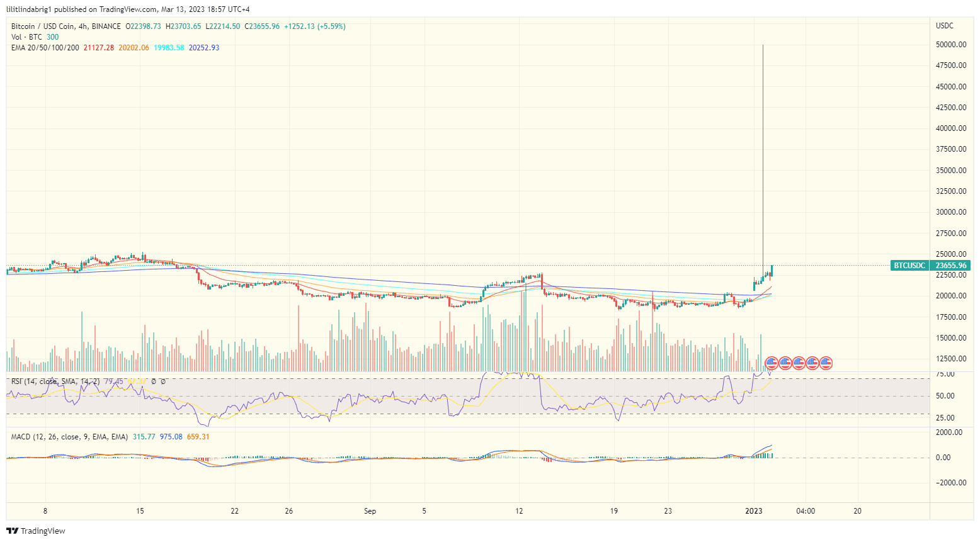Image resolution: width=980 pixels, height=542 pixels.
Task: Open the USDC currency selector on price axis
Action: pyautogui.click(x=944, y=26)
